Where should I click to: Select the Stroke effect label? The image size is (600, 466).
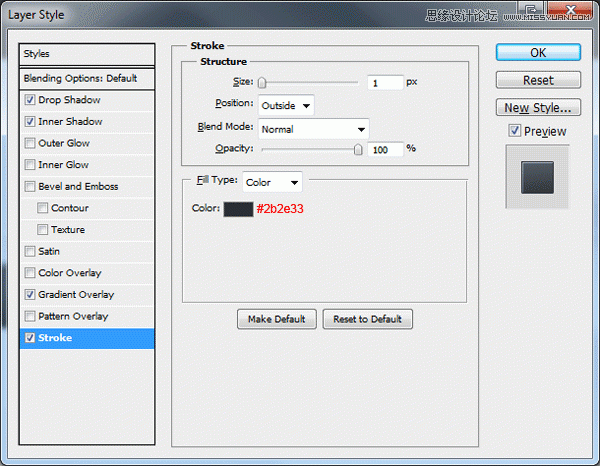click(x=55, y=338)
